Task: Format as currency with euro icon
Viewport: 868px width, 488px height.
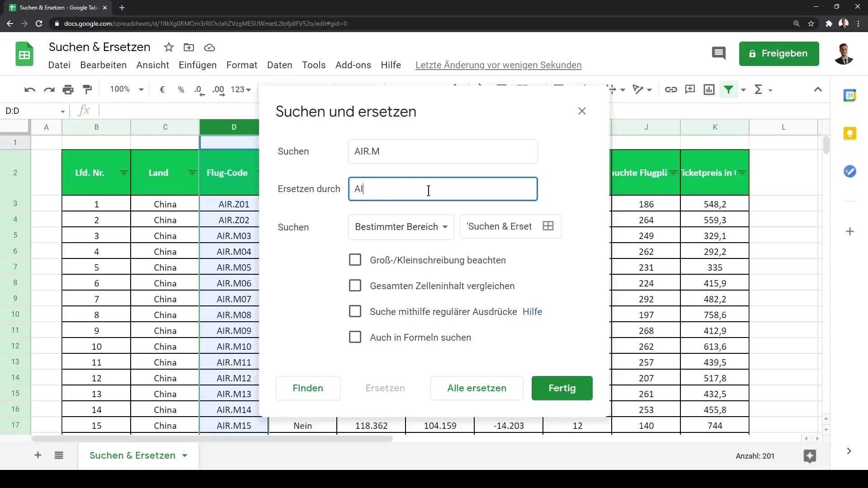Action: coord(162,89)
